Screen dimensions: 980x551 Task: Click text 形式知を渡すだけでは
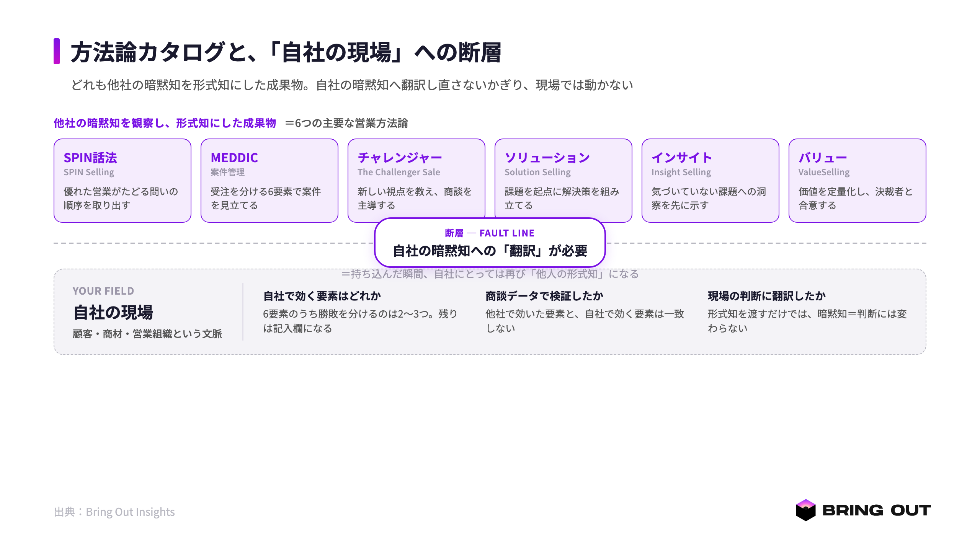coord(807,321)
